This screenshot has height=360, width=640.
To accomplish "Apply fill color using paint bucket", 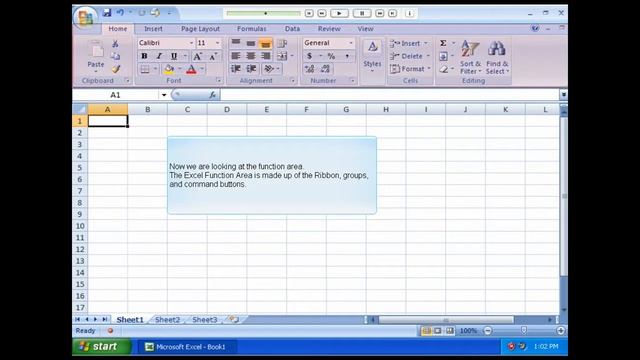I will click(x=169, y=69).
